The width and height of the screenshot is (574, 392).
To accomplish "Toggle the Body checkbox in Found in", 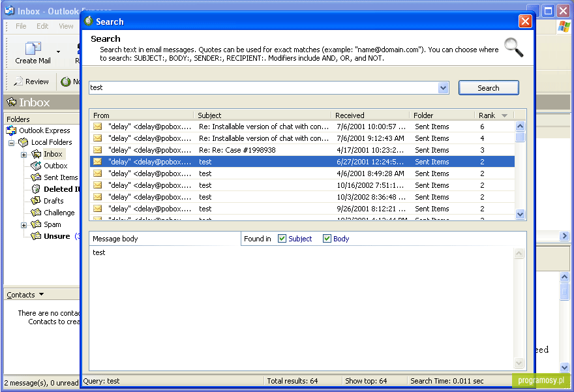I will (327, 239).
